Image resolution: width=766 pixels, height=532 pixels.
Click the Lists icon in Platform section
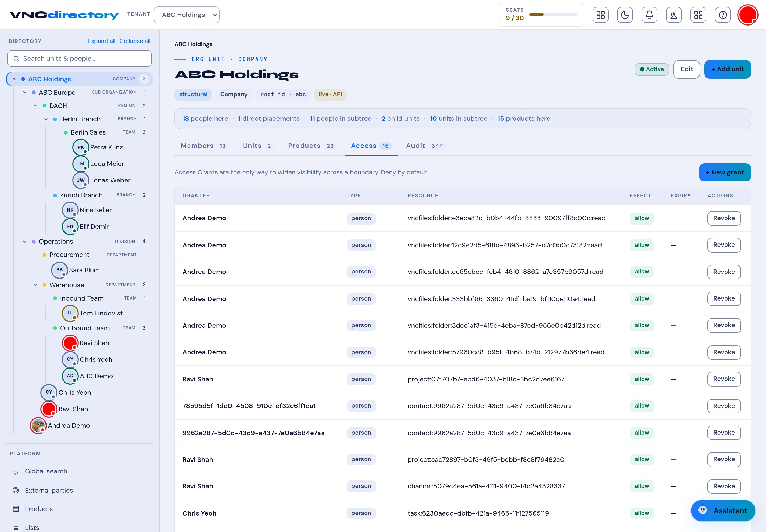[16, 528]
